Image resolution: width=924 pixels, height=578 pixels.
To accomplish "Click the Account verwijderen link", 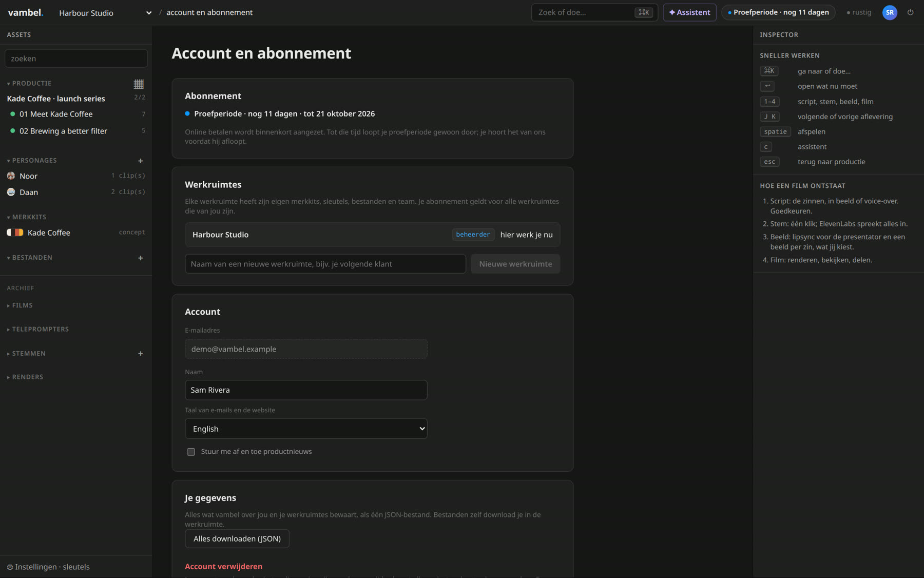I will click(x=223, y=566).
